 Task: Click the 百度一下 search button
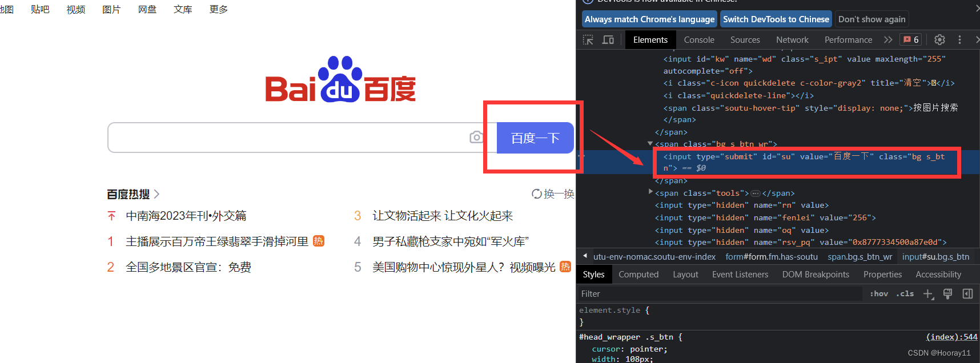point(535,138)
